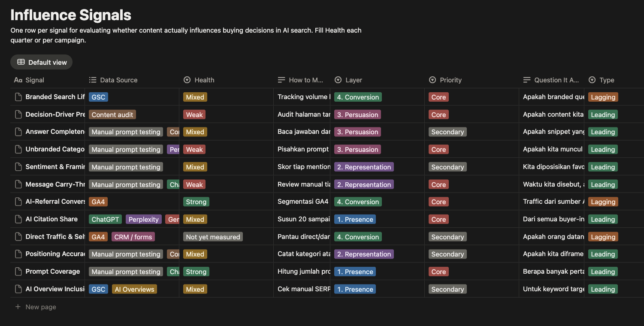
Task: Click the Aa icon in Signal header
Action: click(18, 80)
